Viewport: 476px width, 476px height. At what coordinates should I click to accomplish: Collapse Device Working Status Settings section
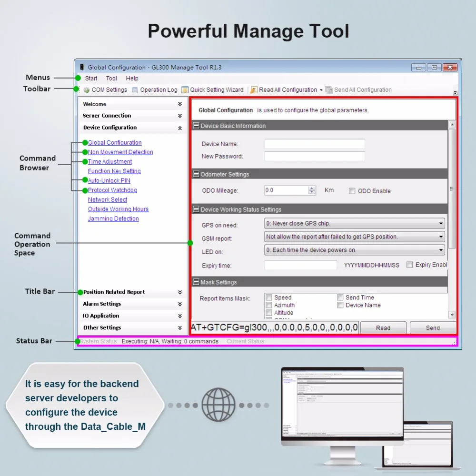[197, 209]
